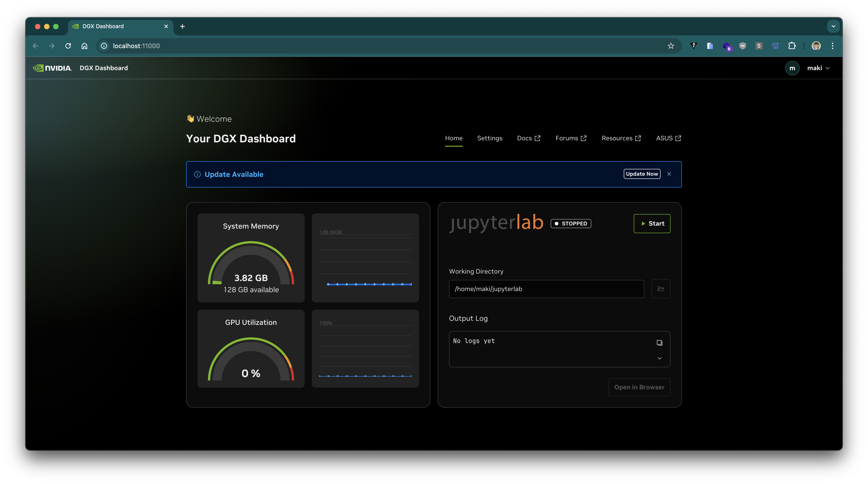This screenshot has height=484, width=868.
Task: Expand the output log chevron
Action: point(659,358)
